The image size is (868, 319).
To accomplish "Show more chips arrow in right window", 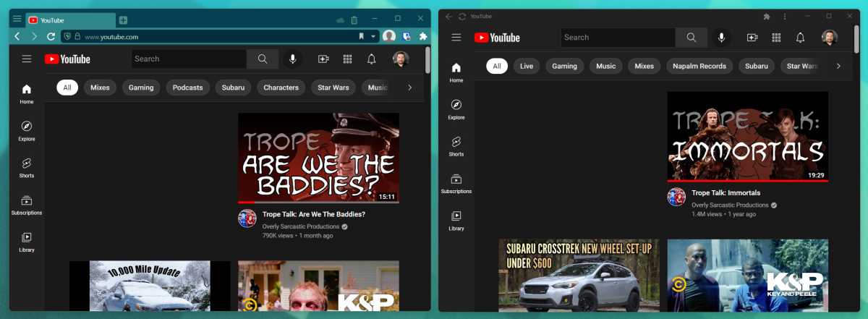I will tap(838, 66).
